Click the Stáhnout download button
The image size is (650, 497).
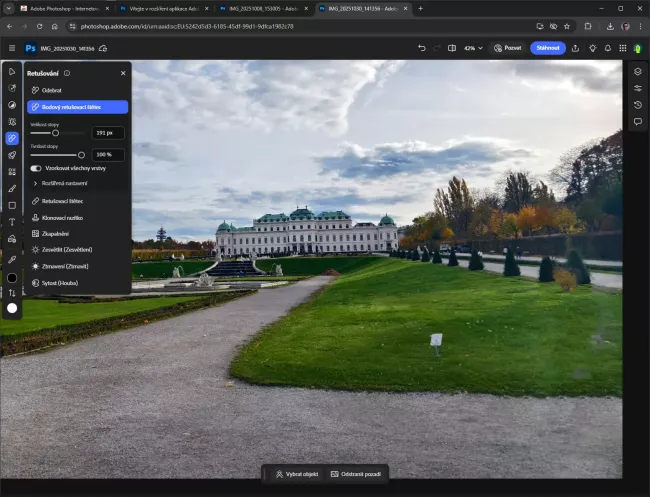coord(548,48)
